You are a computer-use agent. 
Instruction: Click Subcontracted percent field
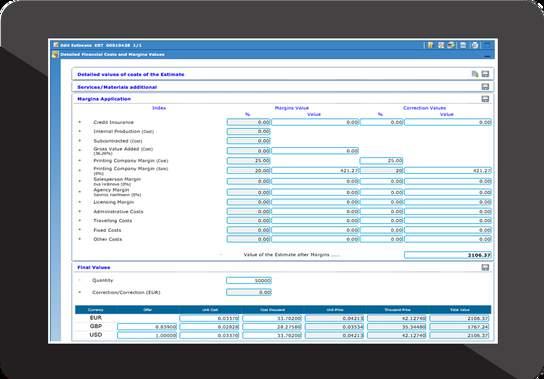coord(248,141)
